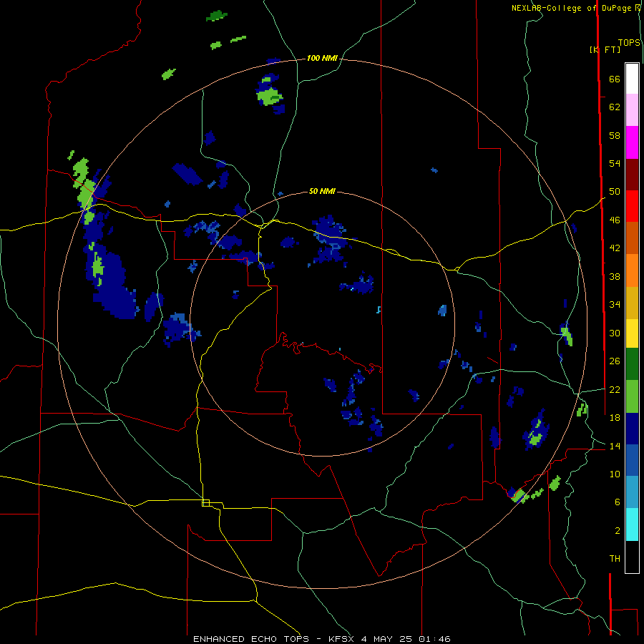Click the 34 value on legend scale
644x644 pixels.
(x=615, y=305)
